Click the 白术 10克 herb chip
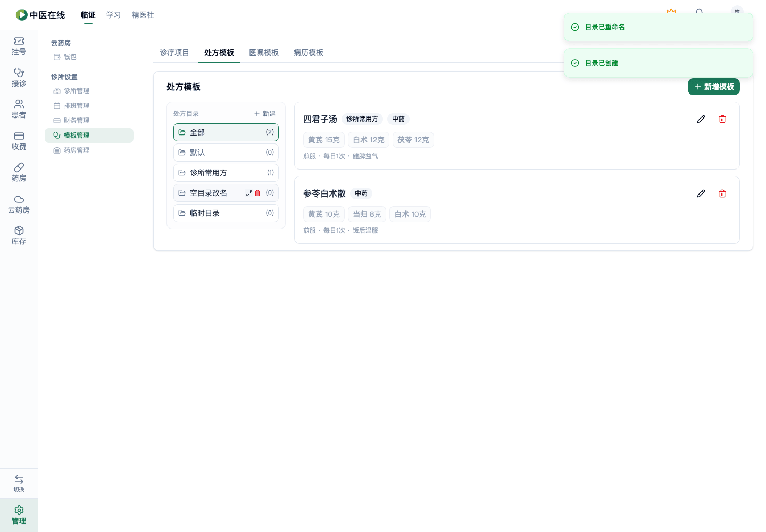The width and height of the screenshot is (766, 532). (x=410, y=214)
